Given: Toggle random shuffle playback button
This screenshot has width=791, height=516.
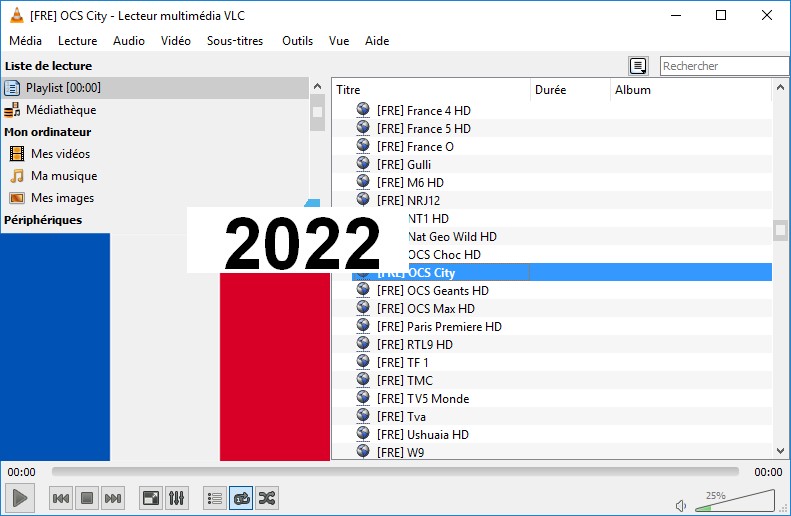Looking at the screenshot, I should [267, 498].
